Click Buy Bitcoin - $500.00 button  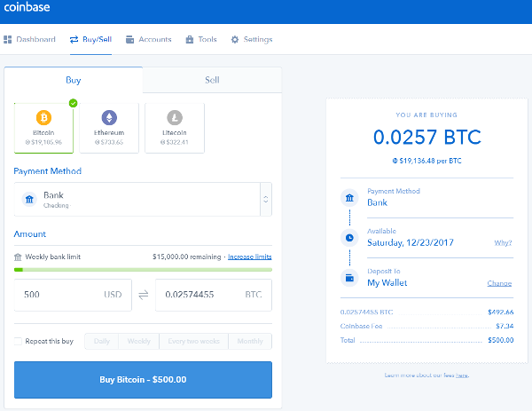pos(143,379)
